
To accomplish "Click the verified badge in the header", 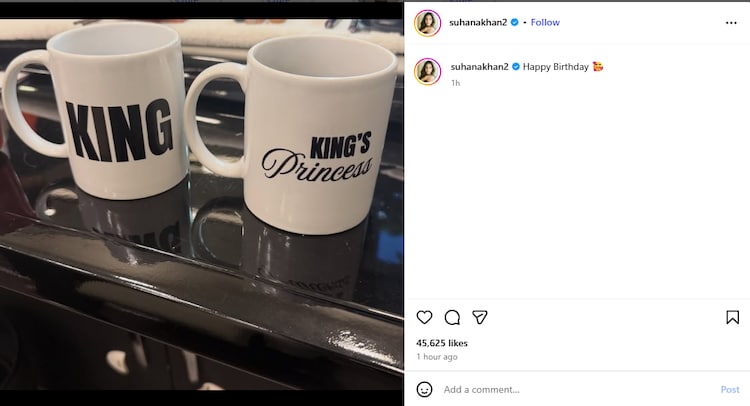I will point(516,22).
